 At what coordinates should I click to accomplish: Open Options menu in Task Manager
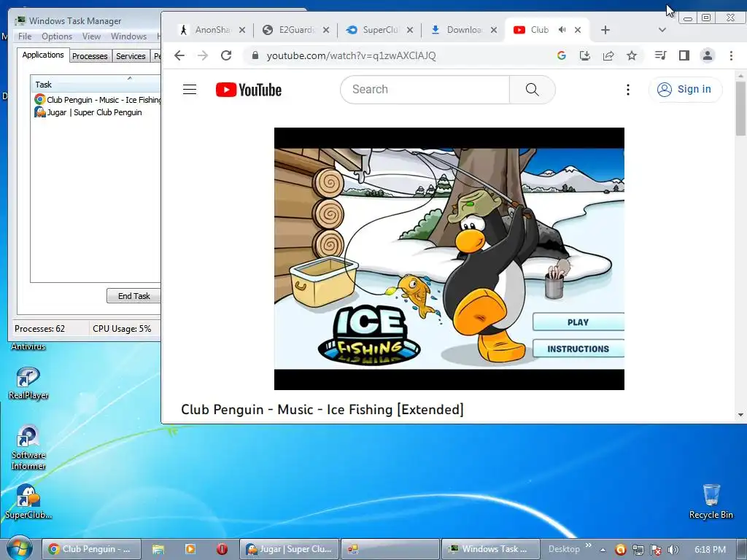click(57, 36)
